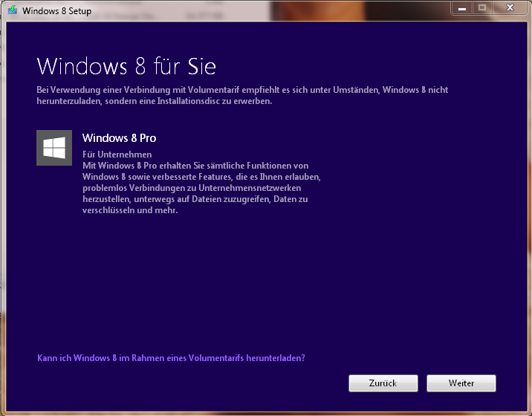
Task: Click the 'Windows 8 Pro' heading
Action: pyautogui.click(x=119, y=137)
